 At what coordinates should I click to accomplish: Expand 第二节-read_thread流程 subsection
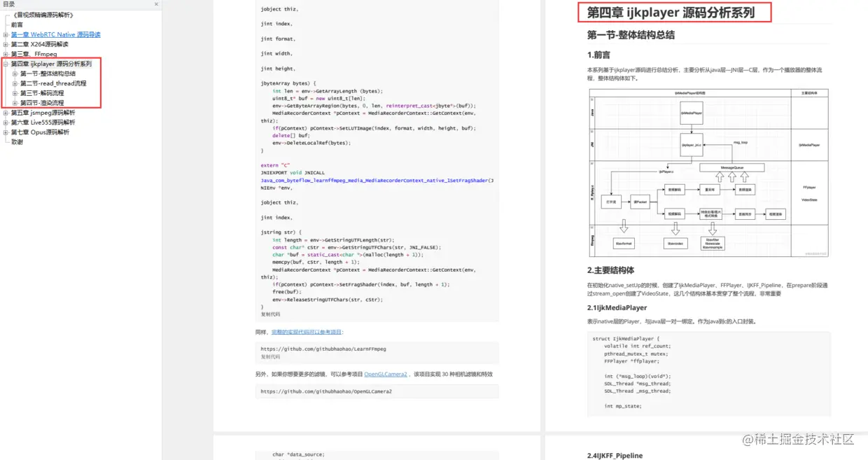15,83
